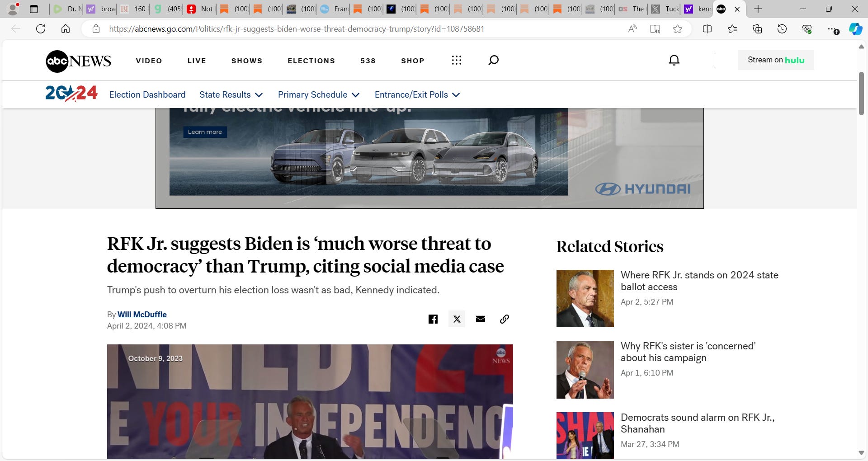The height and width of the screenshot is (461, 868).
Task: Switch to the Dr. N tab
Action: (67, 9)
